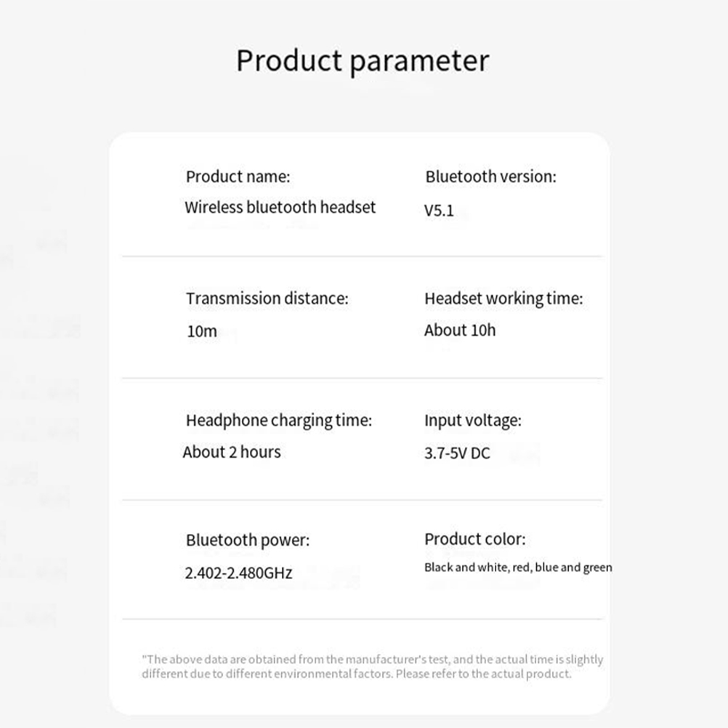
Task: Click "Please refer to the actual product" sentence
Action: pos(485,674)
